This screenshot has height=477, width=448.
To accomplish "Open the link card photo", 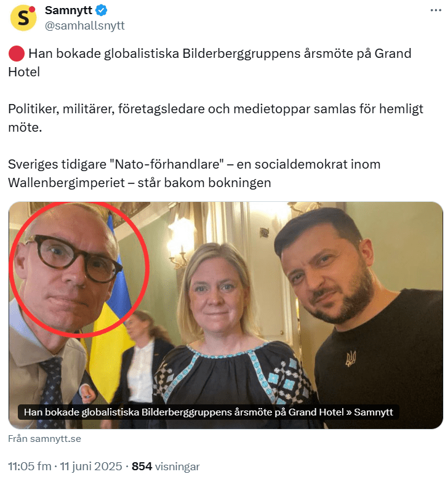I will click(226, 315).
